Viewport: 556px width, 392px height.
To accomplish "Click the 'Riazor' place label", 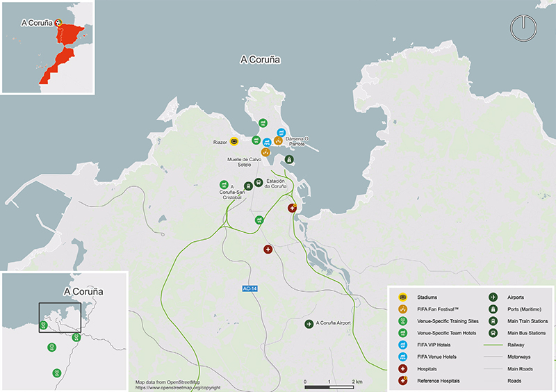I will [220, 142].
